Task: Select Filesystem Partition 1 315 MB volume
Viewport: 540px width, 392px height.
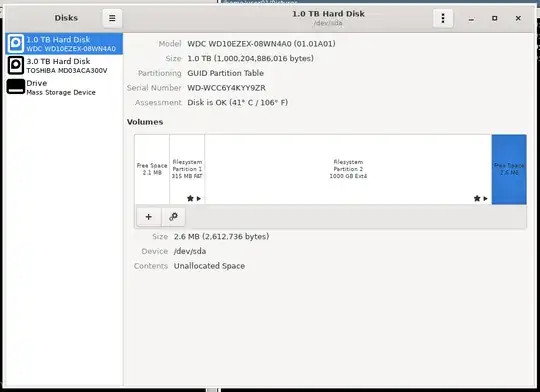Action: pyautogui.click(x=187, y=169)
